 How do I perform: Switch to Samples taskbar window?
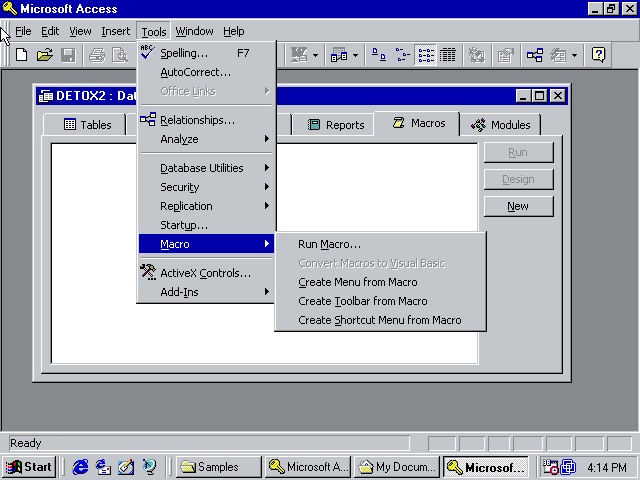coord(219,467)
